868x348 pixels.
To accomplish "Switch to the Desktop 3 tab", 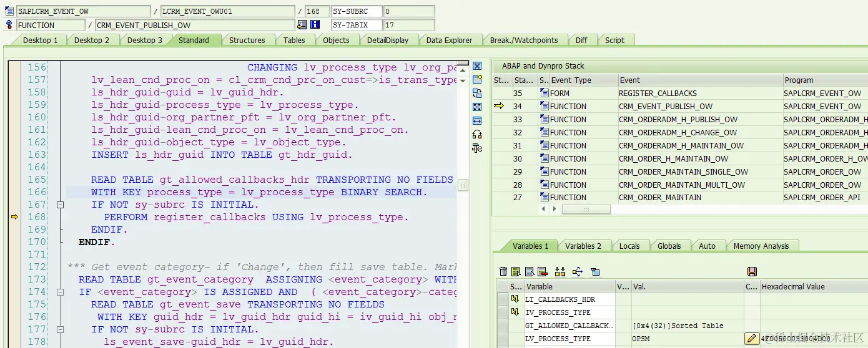I will pyautogui.click(x=144, y=40).
